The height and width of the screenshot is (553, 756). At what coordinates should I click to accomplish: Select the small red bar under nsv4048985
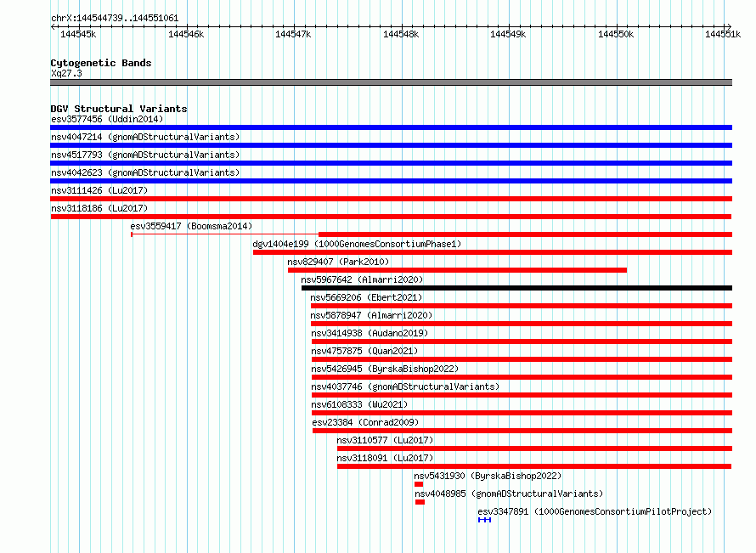coord(420,502)
